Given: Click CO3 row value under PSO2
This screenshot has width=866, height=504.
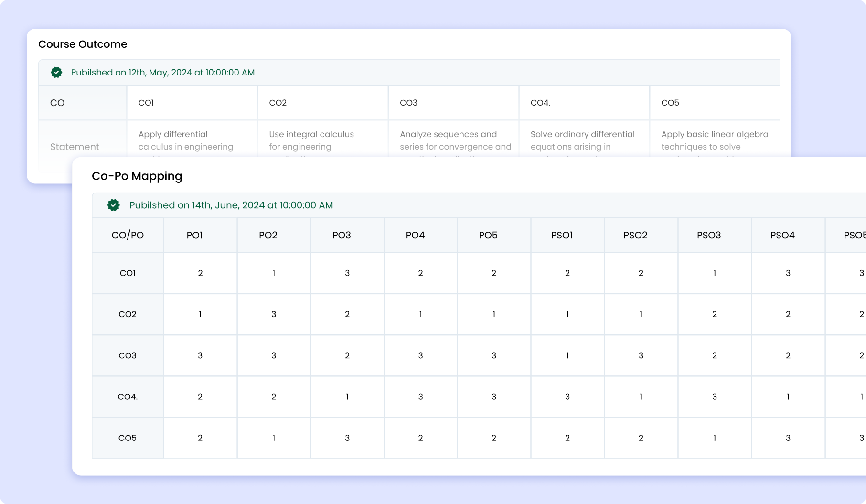Looking at the screenshot, I should point(641,355).
